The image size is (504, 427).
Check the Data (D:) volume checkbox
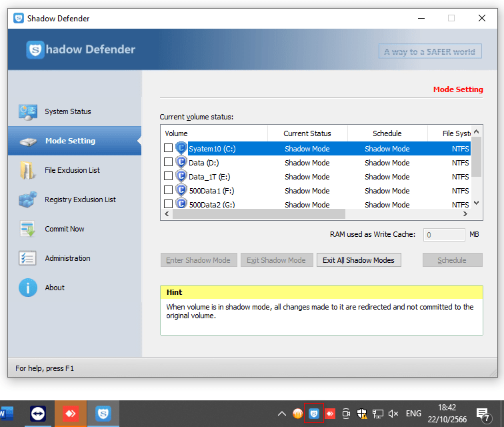coord(168,162)
